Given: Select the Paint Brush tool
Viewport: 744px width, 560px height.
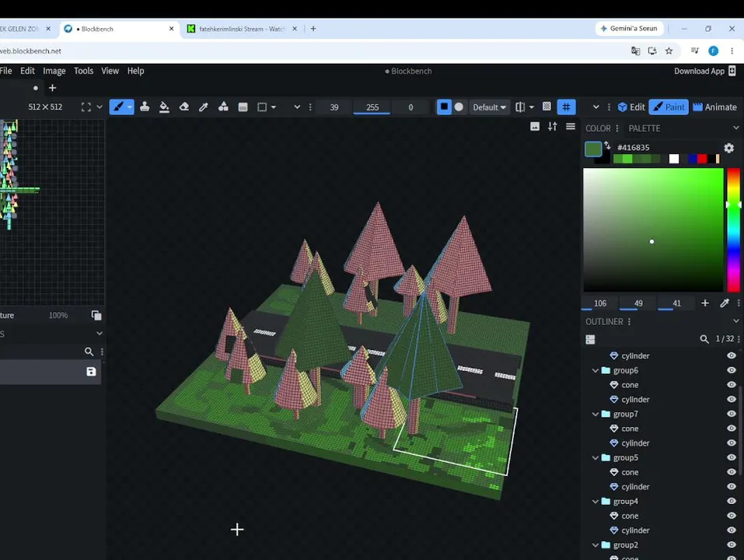Looking at the screenshot, I should click(117, 107).
